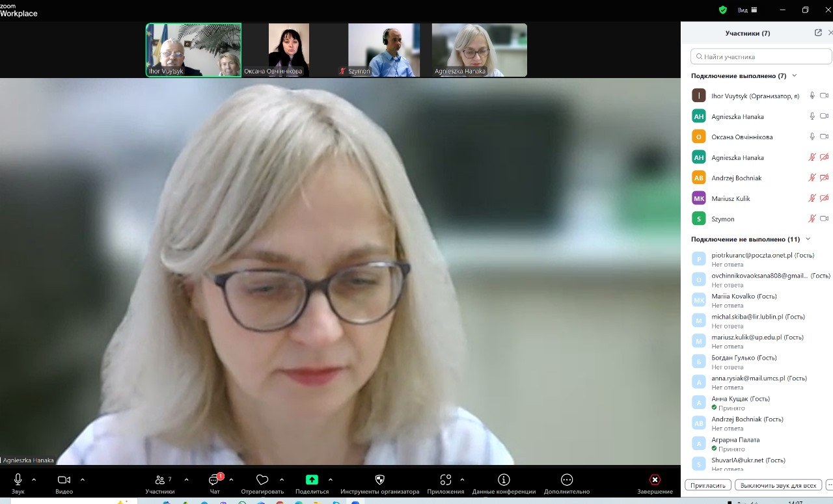This screenshot has width=833, height=504.
Task: Open Host tools shield icon
Action: pyautogui.click(x=380, y=480)
